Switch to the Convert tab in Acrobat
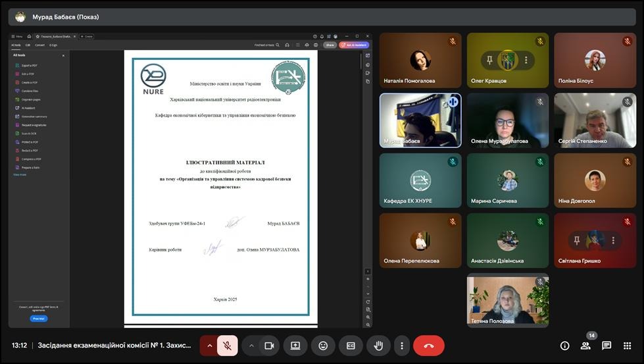This screenshot has width=644, height=364. [39, 45]
